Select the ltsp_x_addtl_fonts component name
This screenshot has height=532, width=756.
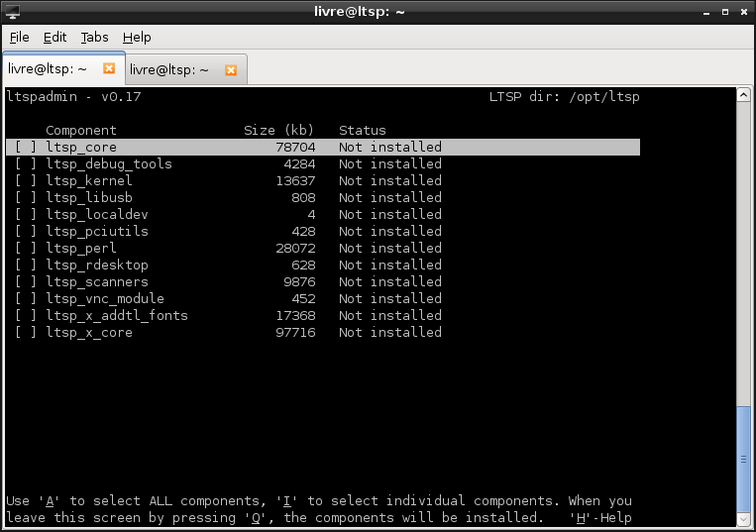click(117, 316)
